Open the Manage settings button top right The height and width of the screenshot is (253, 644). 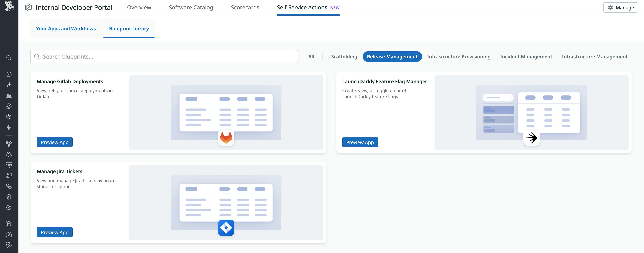point(621,8)
